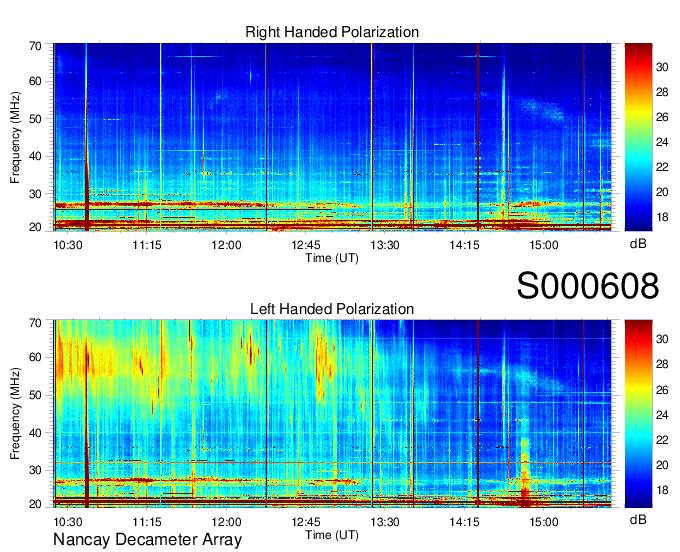
Task: Click the 50 MHz tick on Right Handed plot
Action: click(x=36, y=119)
